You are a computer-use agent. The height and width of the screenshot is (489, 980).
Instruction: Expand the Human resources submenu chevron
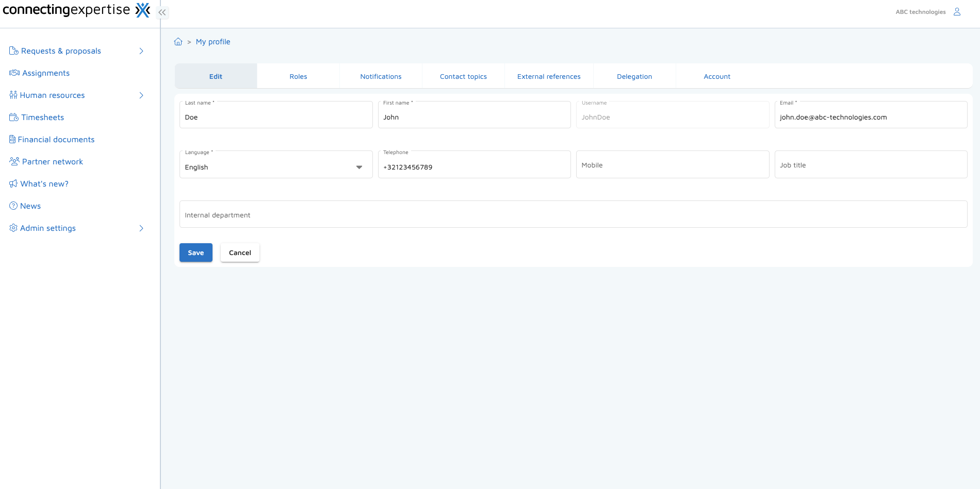[141, 95]
